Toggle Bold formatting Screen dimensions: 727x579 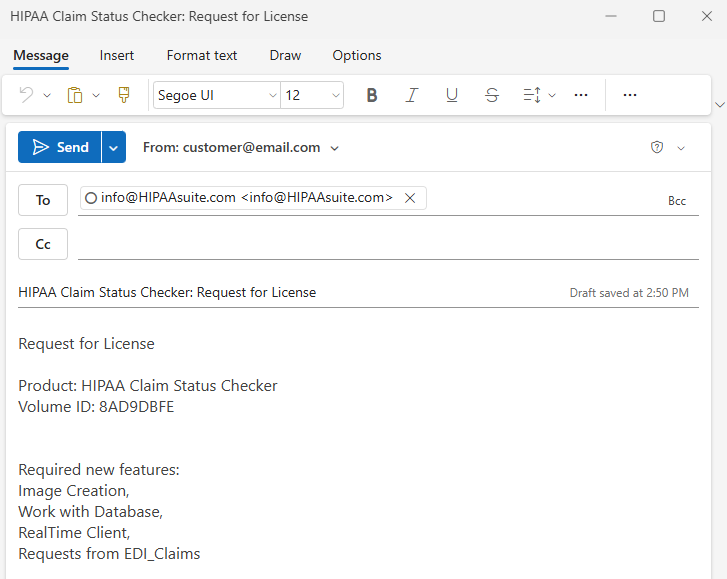(x=371, y=95)
